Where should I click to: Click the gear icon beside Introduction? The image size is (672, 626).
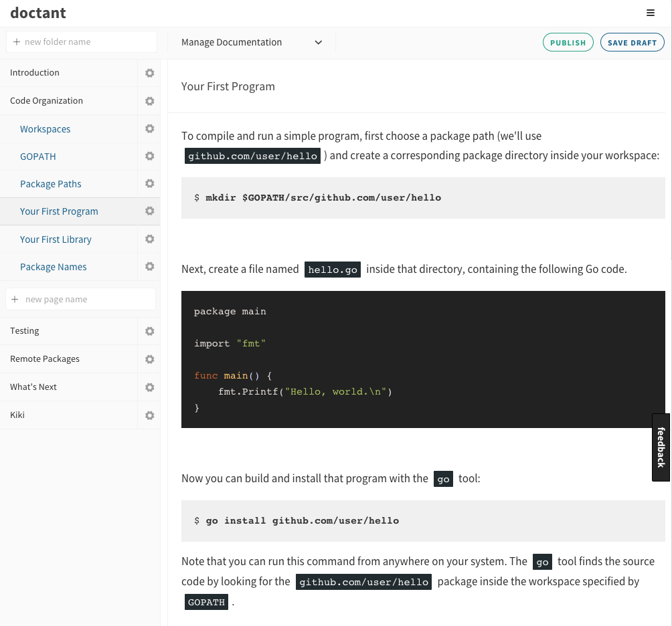click(150, 73)
